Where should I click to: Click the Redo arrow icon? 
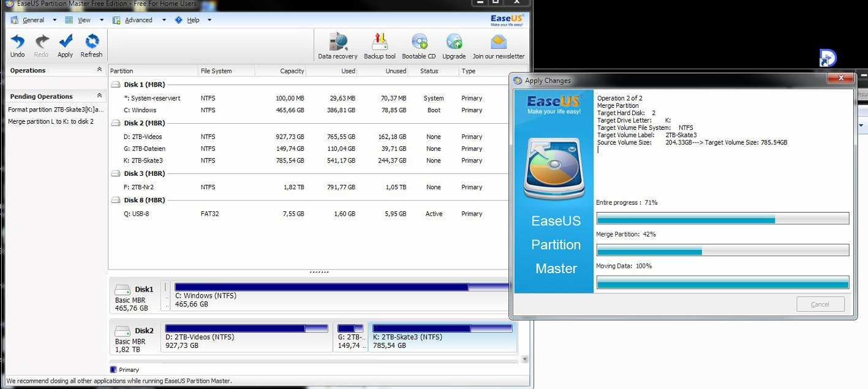[x=41, y=41]
